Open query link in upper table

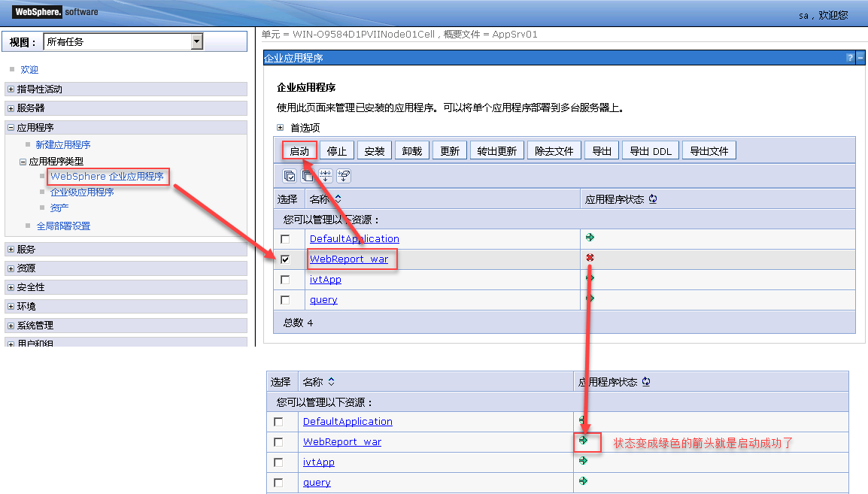pyautogui.click(x=323, y=300)
